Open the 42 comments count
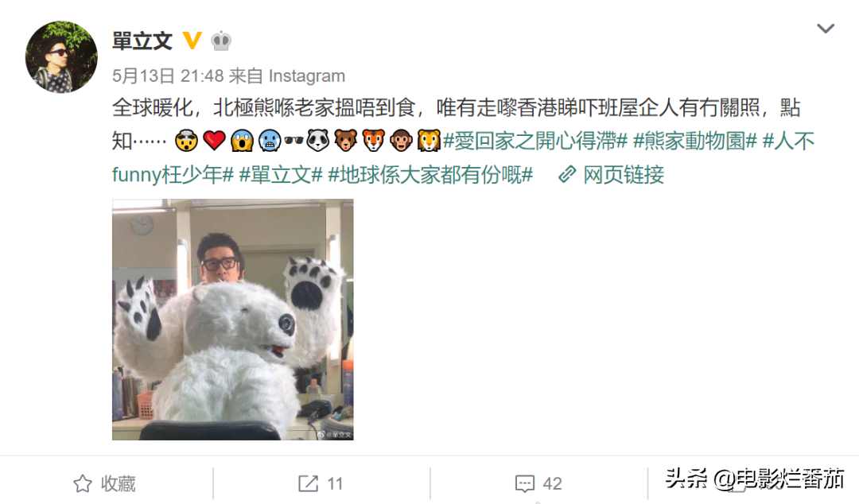 (552, 484)
